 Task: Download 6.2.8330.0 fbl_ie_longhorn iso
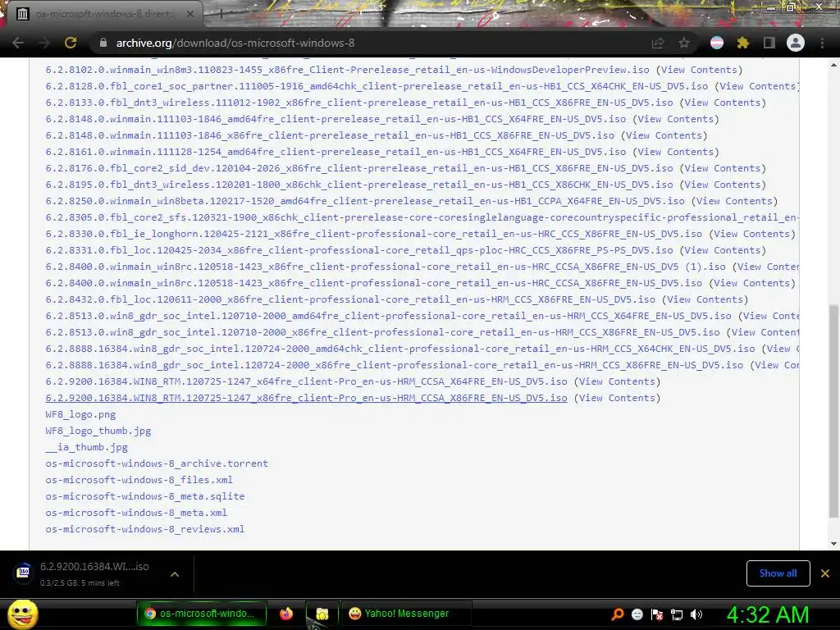pyautogui.click(x=373, y=234)
